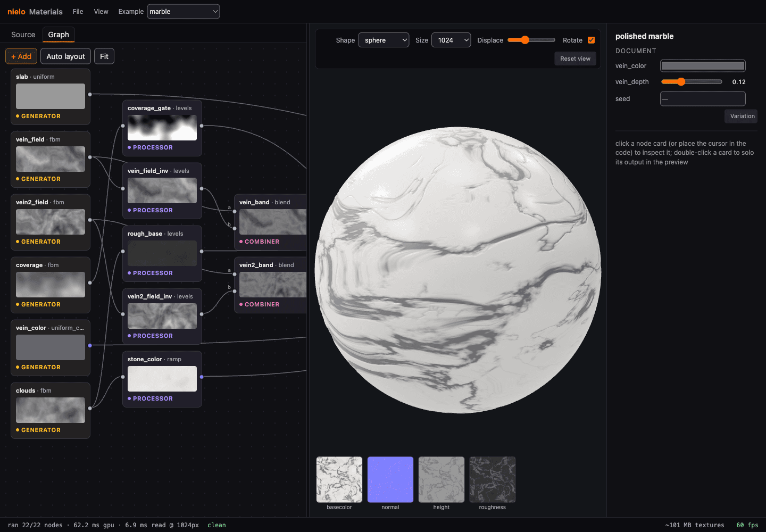Click the marble sphere 3D preview
The width and height of the screenshot is (766, 532).
(457, 270)
